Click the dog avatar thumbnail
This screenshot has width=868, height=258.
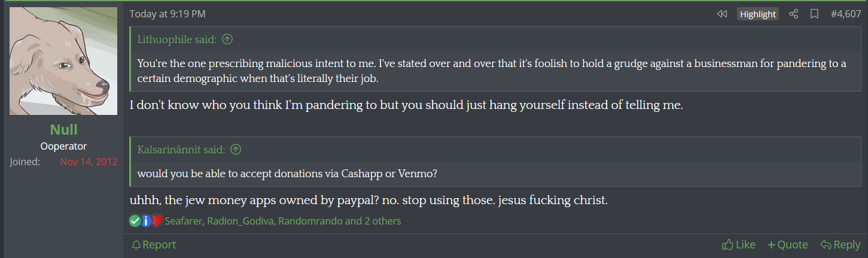click(63, 61)
